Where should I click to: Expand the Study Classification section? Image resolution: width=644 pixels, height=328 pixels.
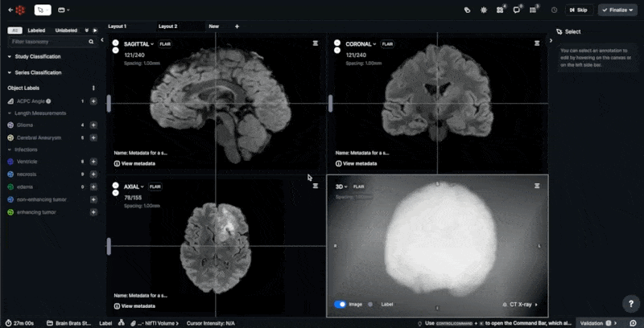pos(37,56)
